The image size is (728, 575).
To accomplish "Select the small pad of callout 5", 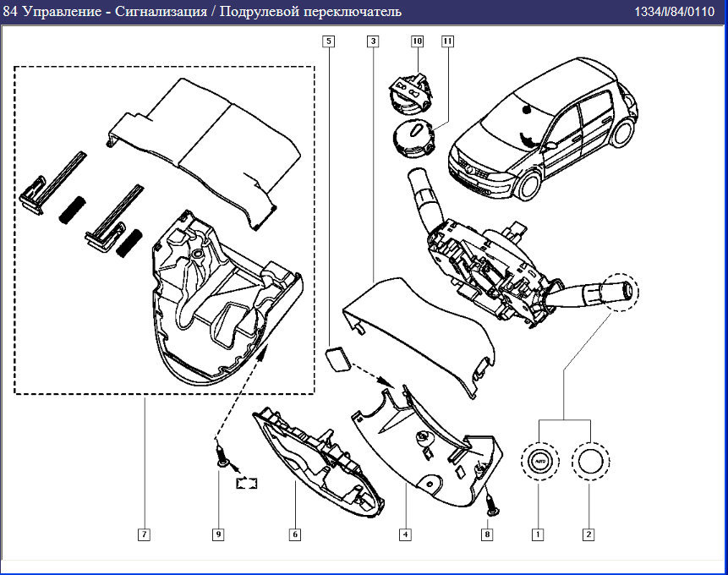I will (338, 359).
